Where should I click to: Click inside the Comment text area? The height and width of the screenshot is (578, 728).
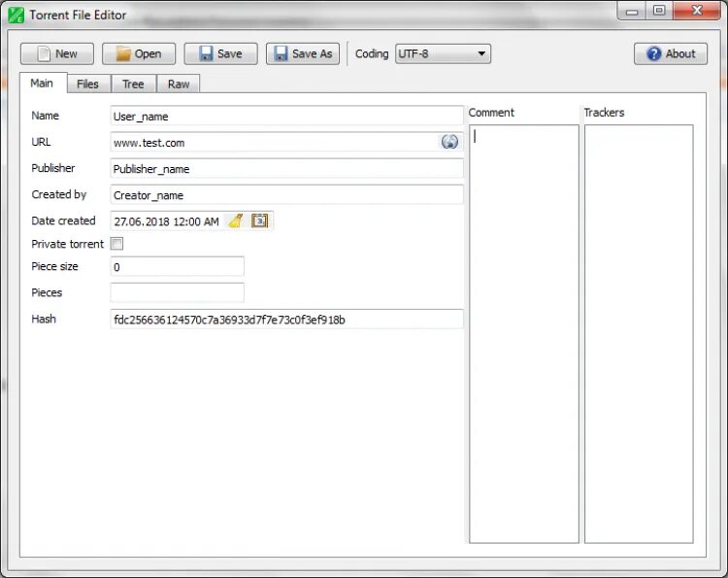(x=524, y=333)
